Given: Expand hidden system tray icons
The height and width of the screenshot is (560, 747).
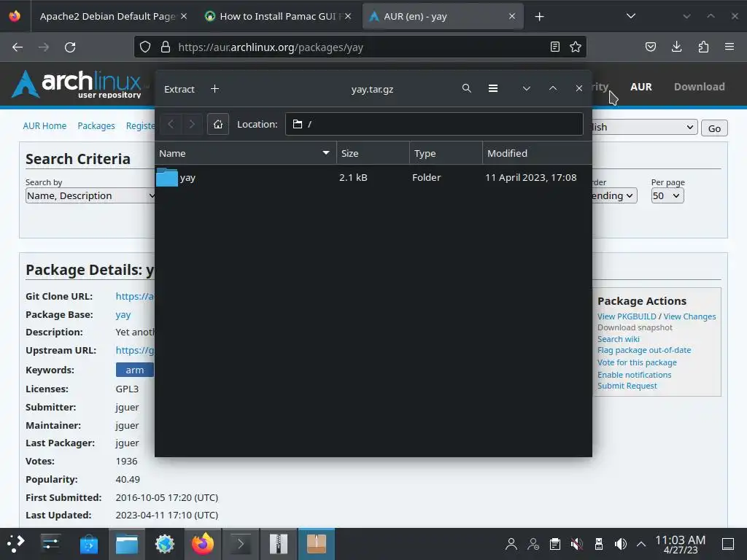Looking at the screenshot, I should point(641,544).
